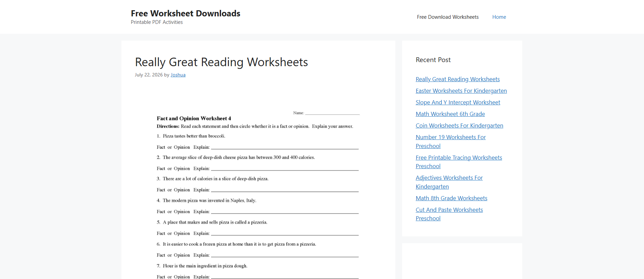Open Math Worksheet 6th Grade post
This screenshot has width=644, height=279.
450,114
